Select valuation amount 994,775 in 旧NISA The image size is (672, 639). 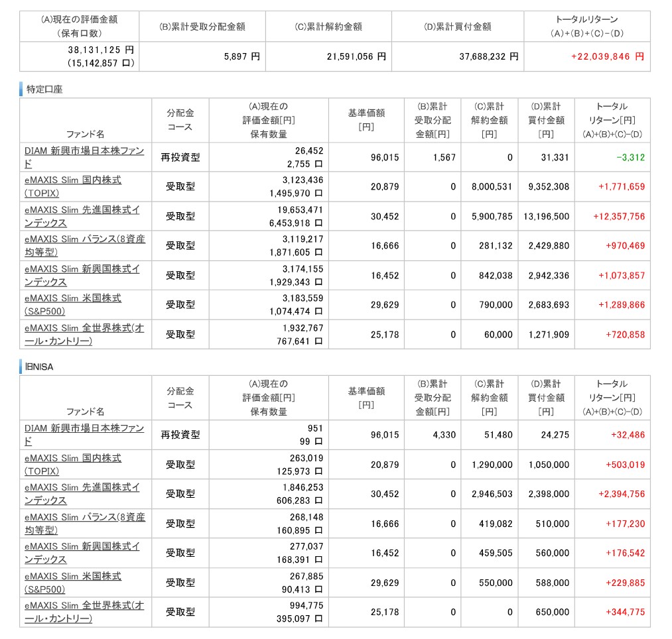tap(306, 606)
